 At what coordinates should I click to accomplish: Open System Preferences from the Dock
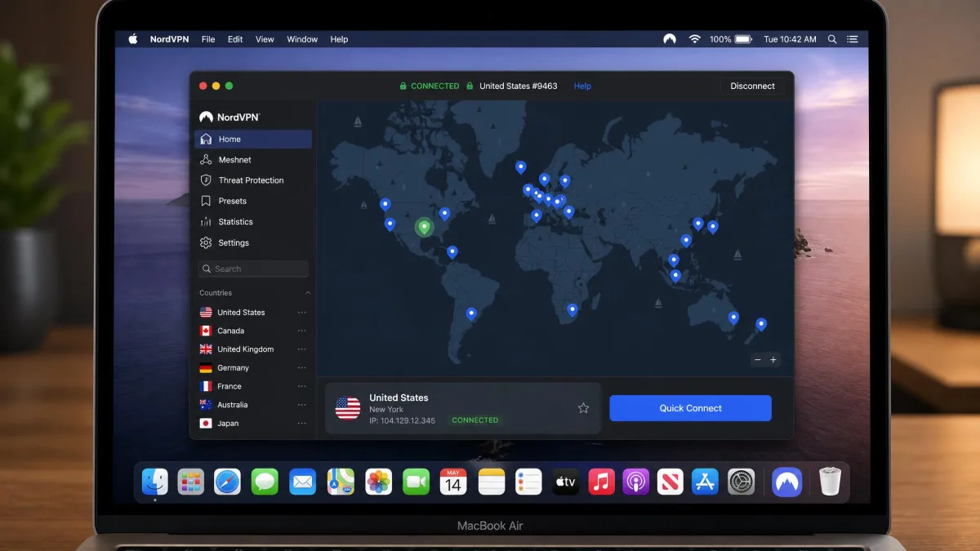tap(742, 482)
